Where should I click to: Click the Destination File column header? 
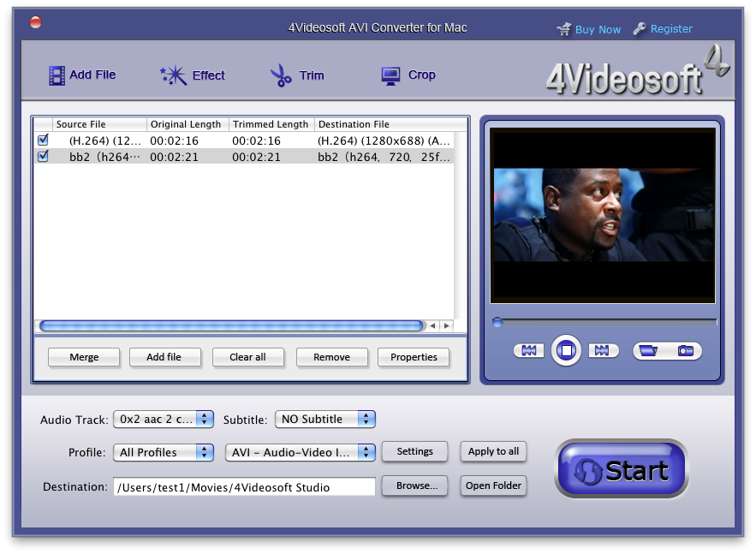390,124
